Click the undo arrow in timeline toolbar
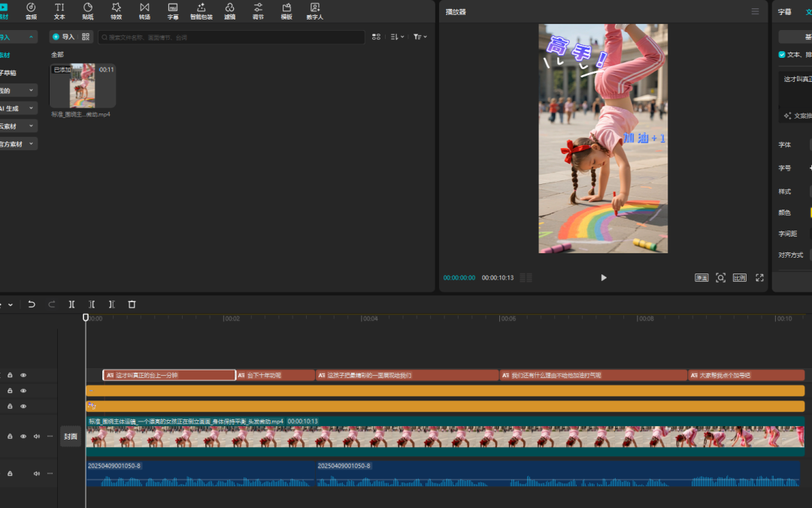Viewport: 812px width, 508px height. (32, 304)
